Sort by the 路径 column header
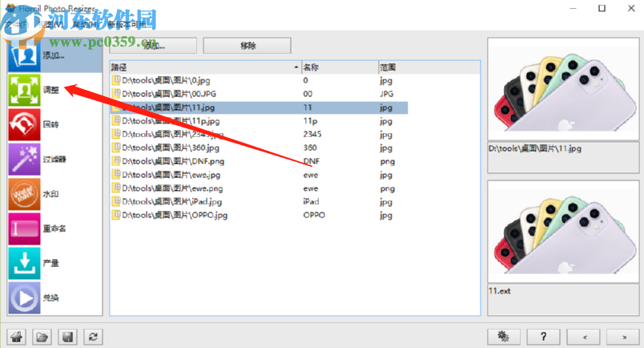The image size is (644, 348). [x=205, y=67]
